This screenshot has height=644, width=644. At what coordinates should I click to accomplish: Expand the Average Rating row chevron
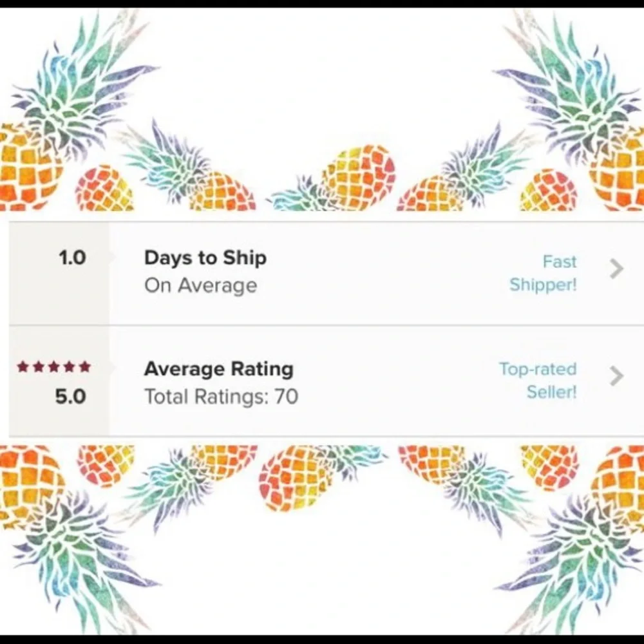click(616, 376)
